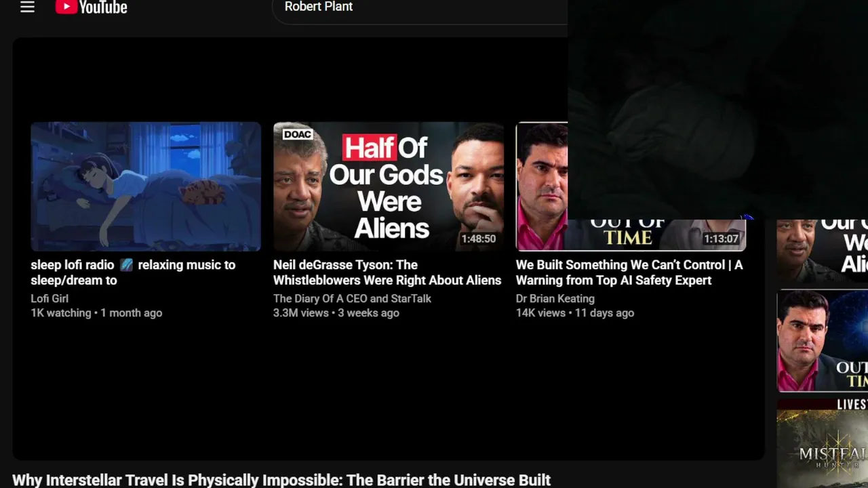Focus the search box containing Robert Plant
The width and height of the screenshot is (868, 488).
420,8
